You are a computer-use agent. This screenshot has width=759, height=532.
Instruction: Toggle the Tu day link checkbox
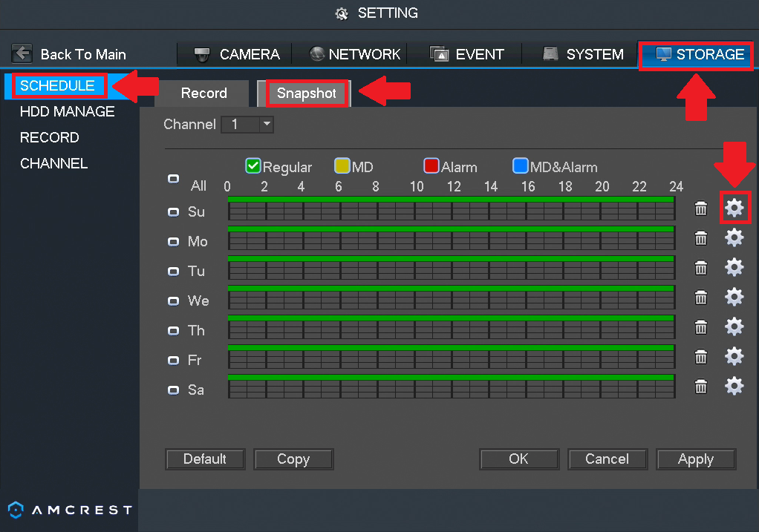tap(173, 272)
